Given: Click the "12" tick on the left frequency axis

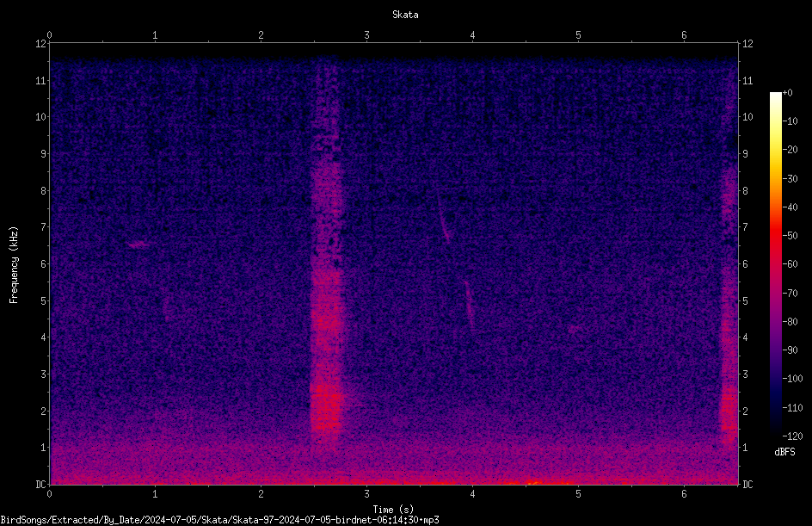Looking at the screenshot, I should click(41, 44).
